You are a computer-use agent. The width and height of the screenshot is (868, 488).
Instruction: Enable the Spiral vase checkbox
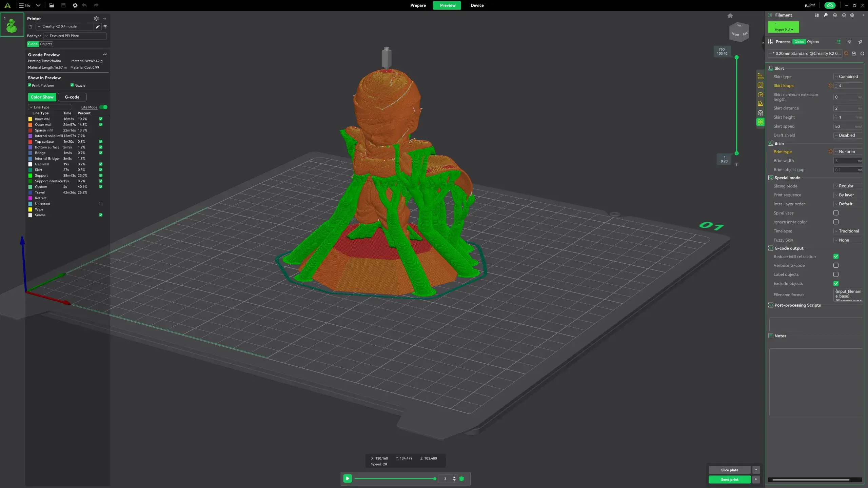[x=836, y=213]
